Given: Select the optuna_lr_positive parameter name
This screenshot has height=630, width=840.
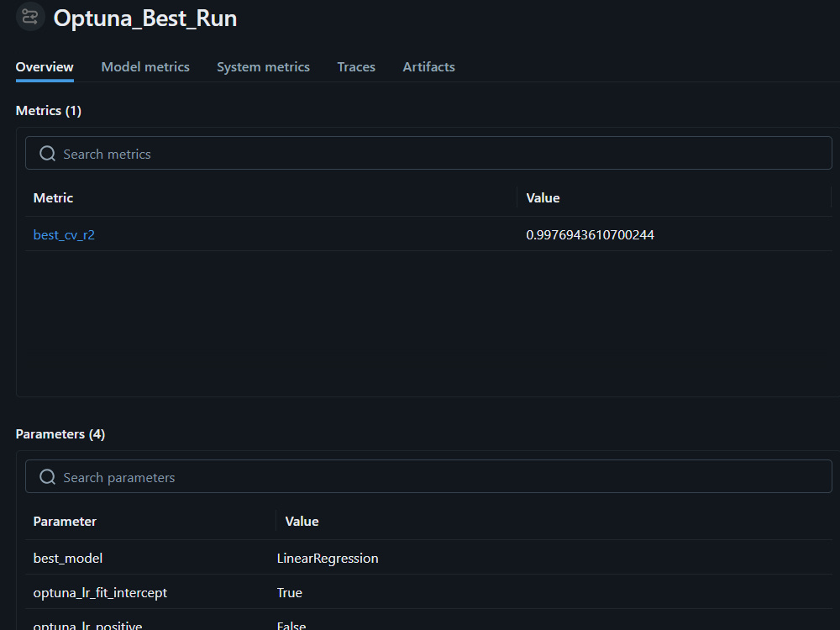Looking at the screenshot, I should (88, 625).
